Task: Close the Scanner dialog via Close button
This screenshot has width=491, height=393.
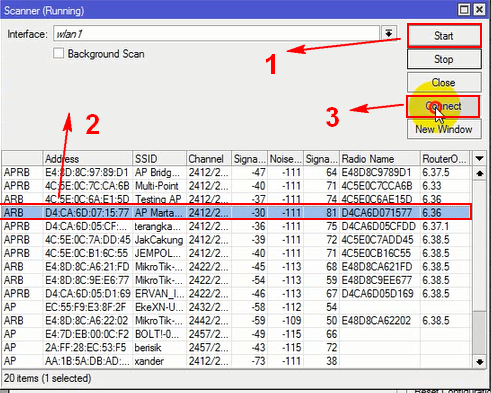Action: pyautogui.click(x=444, y=82)
